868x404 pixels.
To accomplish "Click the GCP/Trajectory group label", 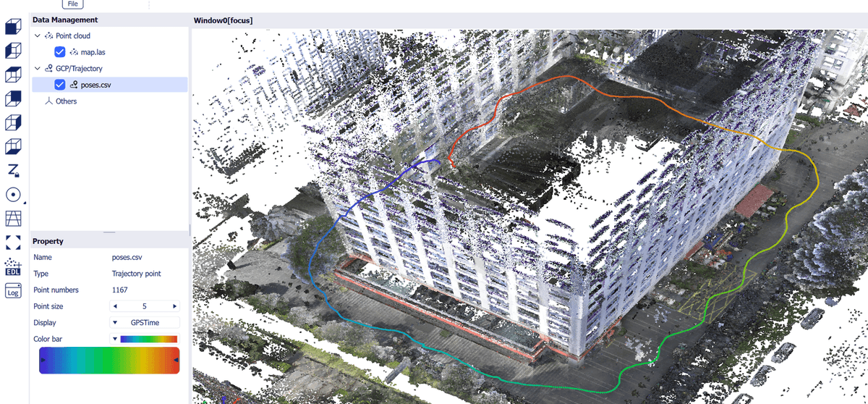I will coord(79,68).
